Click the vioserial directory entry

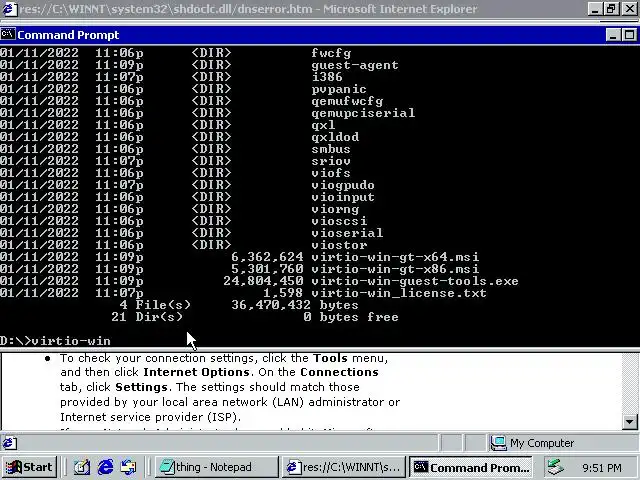coord(347,233)
